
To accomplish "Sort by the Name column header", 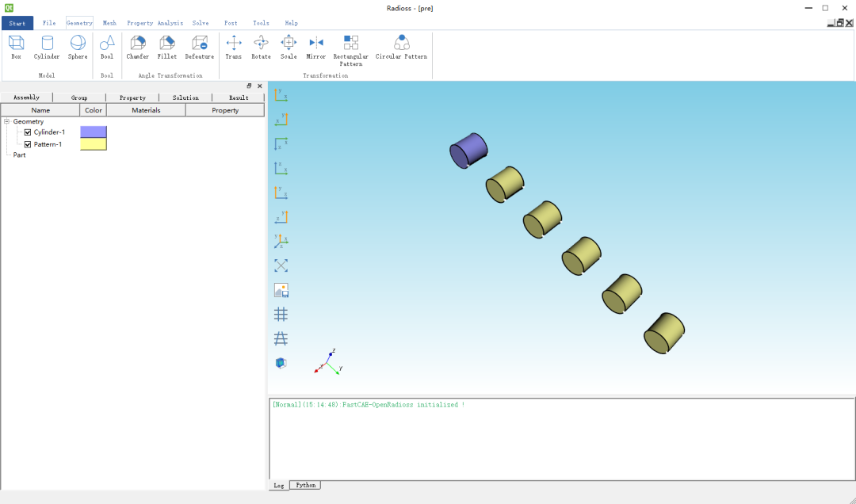I will (x=40, y=110).
